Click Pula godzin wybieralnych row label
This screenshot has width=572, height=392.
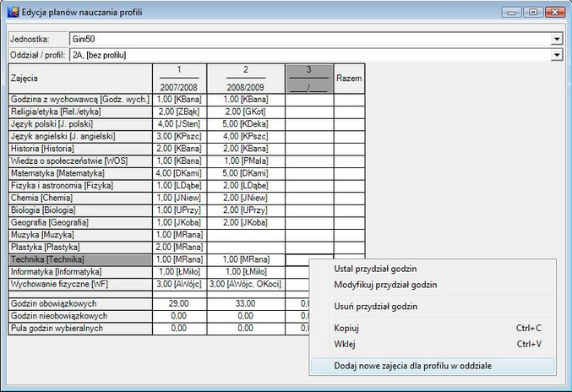[x=80, y=329]
